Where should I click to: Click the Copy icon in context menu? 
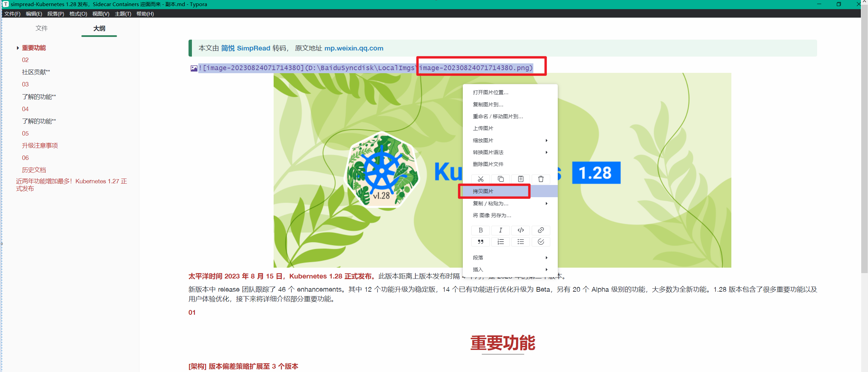click(x=500, y=179)
